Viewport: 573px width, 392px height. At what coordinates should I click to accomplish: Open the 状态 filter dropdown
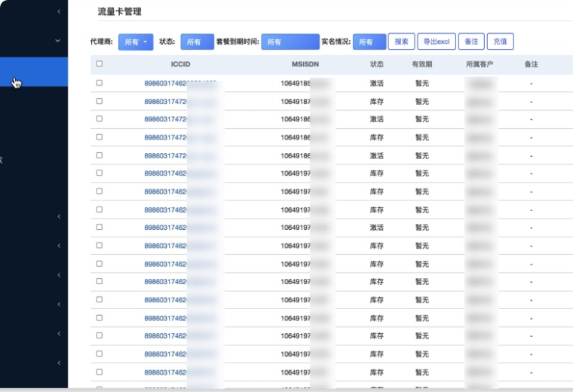[197, 42]
